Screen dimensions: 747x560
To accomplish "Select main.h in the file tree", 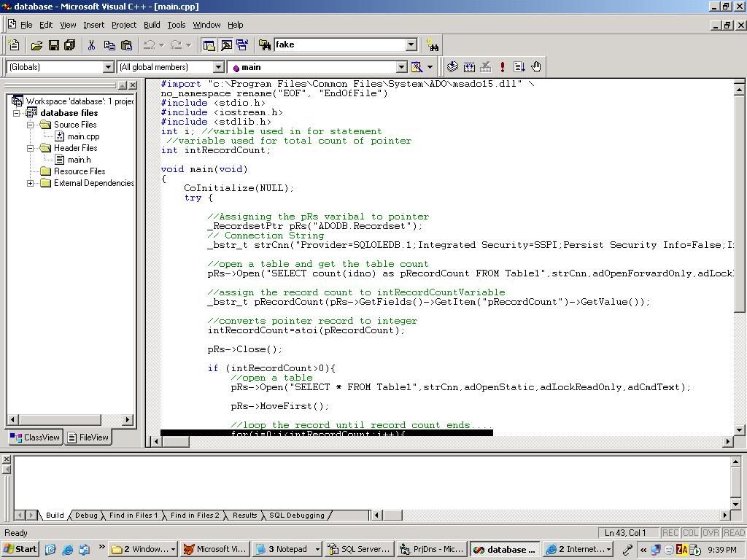I will click(79, 160).
